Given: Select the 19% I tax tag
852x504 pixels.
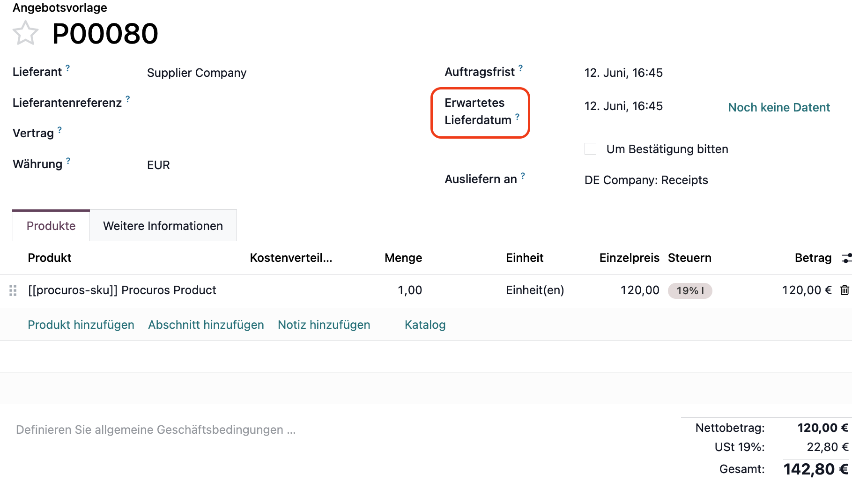Looking at the screenshot, I should pyautogui.click(x=690, y=290).
